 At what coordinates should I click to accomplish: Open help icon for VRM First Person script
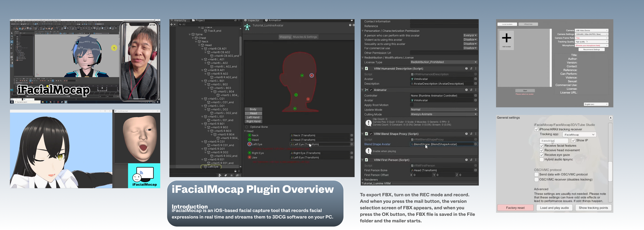point(466,160)
